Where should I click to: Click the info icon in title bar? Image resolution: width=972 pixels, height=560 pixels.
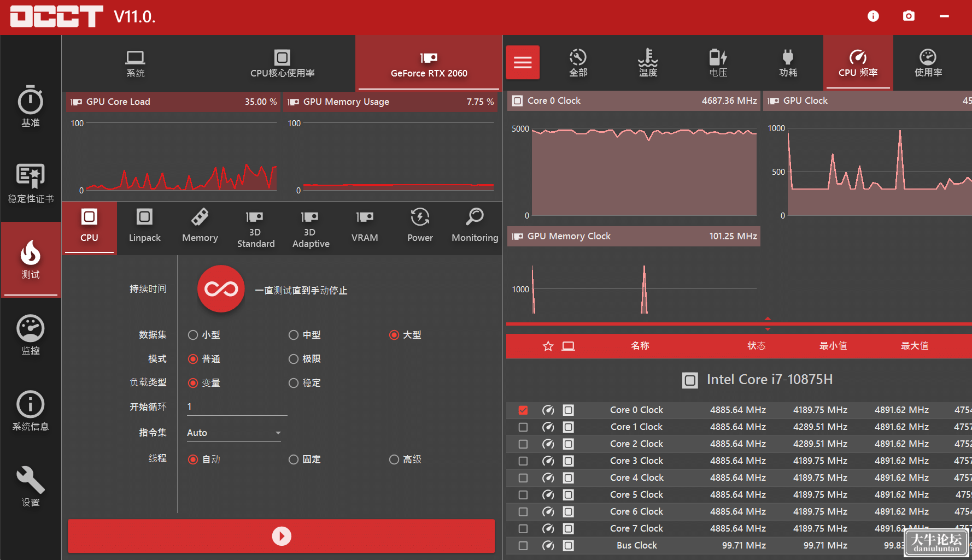[873, 16]
